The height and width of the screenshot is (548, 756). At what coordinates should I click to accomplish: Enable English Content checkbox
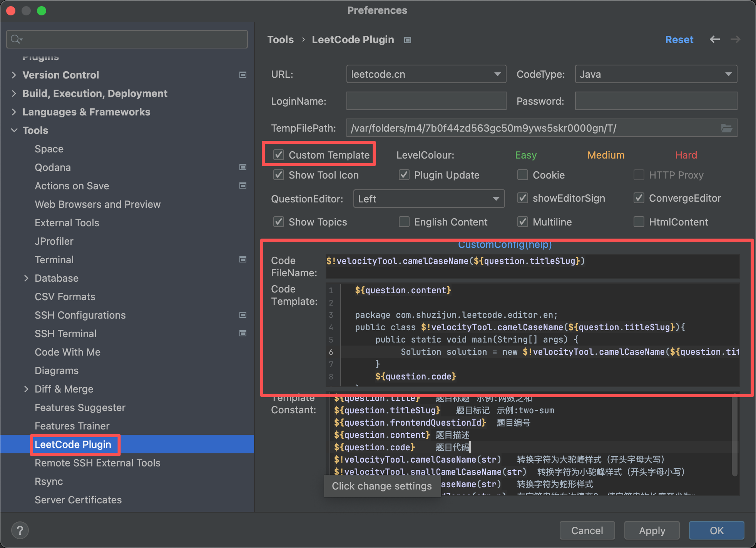pyautogui.click(x=404, y=222)
